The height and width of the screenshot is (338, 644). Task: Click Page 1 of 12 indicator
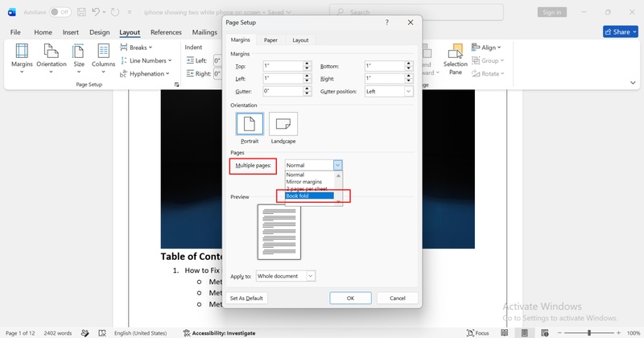(20, 333)
